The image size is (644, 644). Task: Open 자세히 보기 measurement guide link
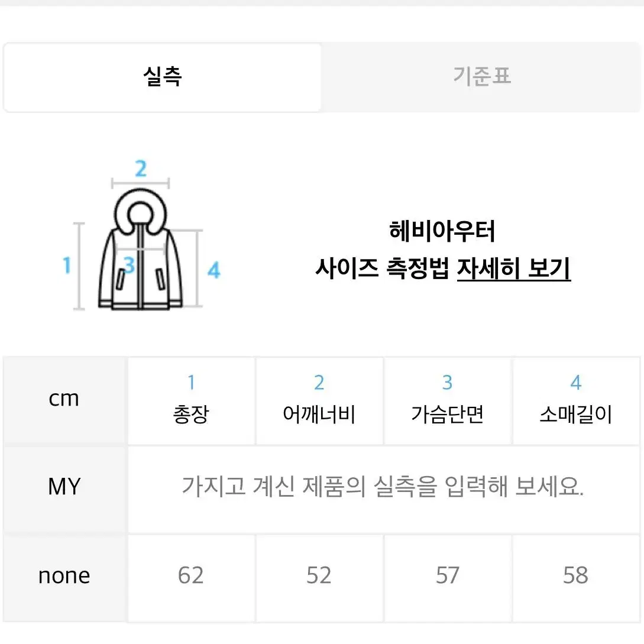click(x=514, y=268)
